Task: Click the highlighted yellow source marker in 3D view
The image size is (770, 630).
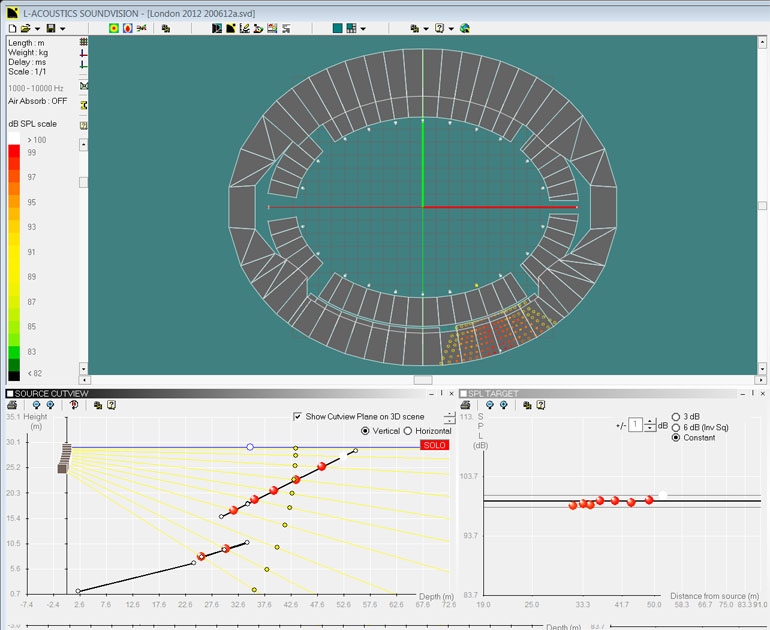Action: pyautogui.click(x=476, y=285)
